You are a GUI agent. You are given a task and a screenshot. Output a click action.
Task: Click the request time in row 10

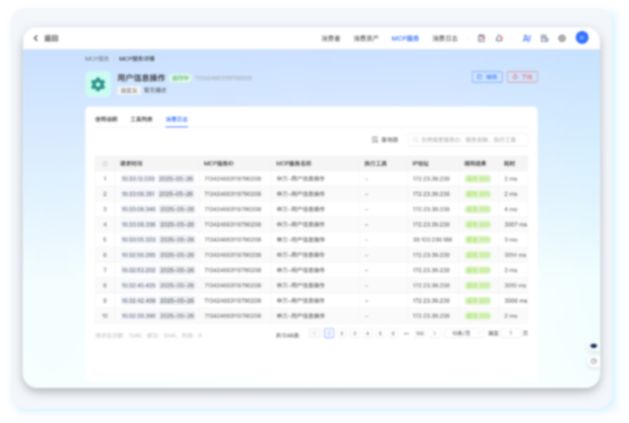tap(157, 316)
